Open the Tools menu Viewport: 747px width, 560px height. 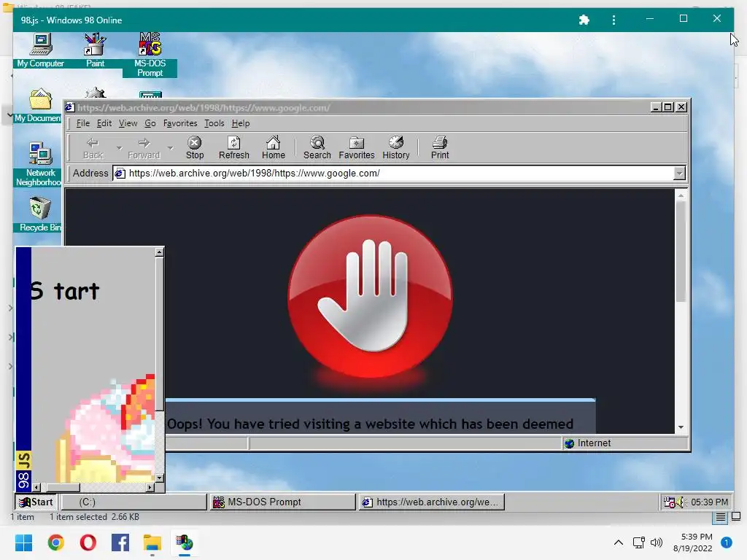pyautogui.click(x=214, y=123)
